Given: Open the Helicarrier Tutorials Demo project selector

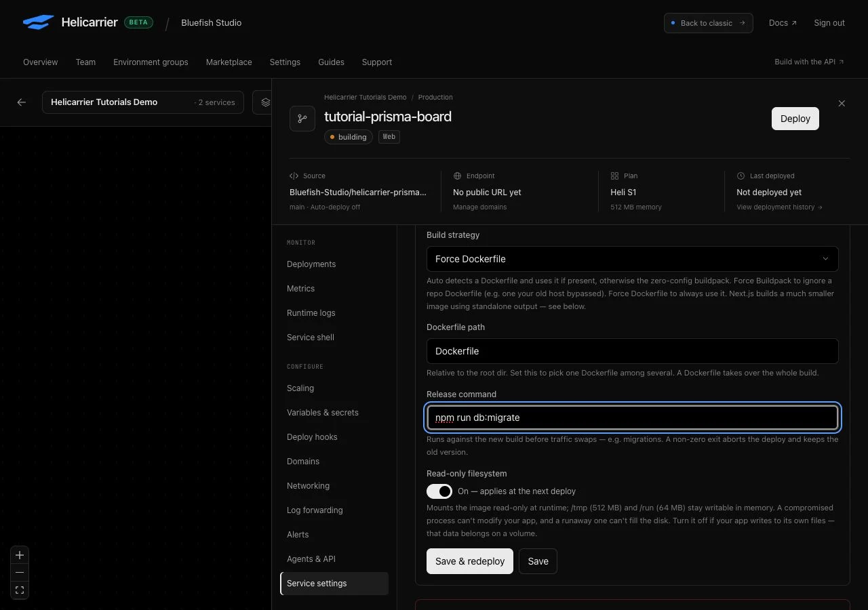Looking at the screenshot, I should click(143, 102).
